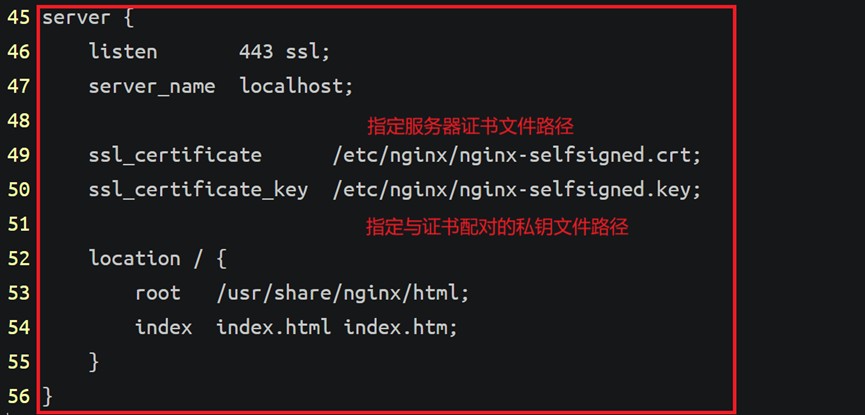This screenshot has width=865, height=415.
Task: Click line number 46 in gutter
Action: 18,52
